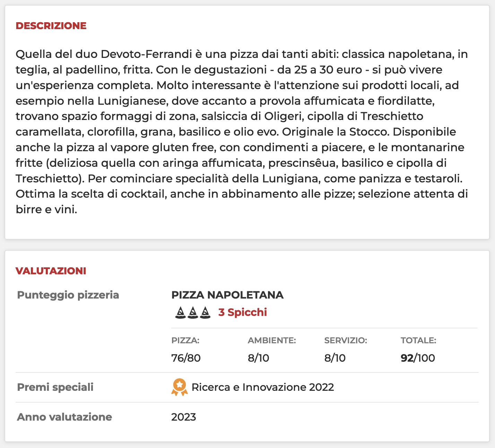The height and width of the screenshot is (448, 495).
Task: Click the second pizza slice rating icon
Action: click(193, 313)
